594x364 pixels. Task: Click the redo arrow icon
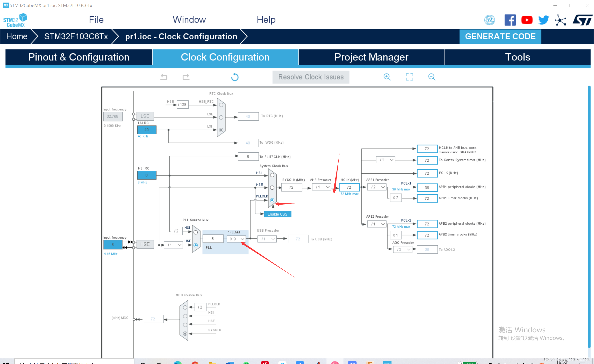pos(186,77)
